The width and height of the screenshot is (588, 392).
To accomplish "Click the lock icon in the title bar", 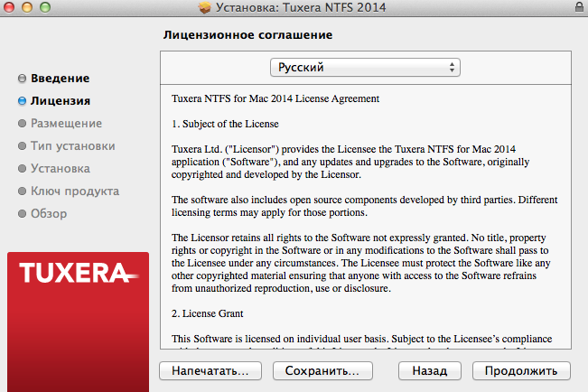I will pos(579,6).
